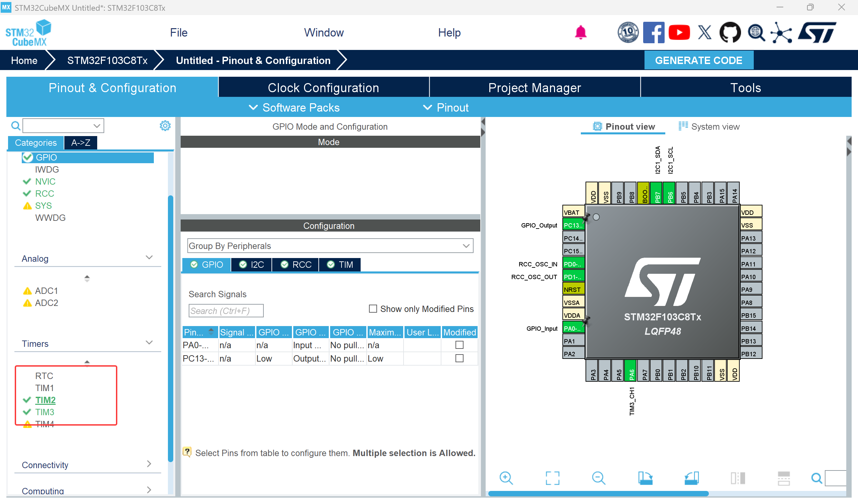Select NVIC in the category list
This screenshot has height=504, width=858.
tap(45, 182)
